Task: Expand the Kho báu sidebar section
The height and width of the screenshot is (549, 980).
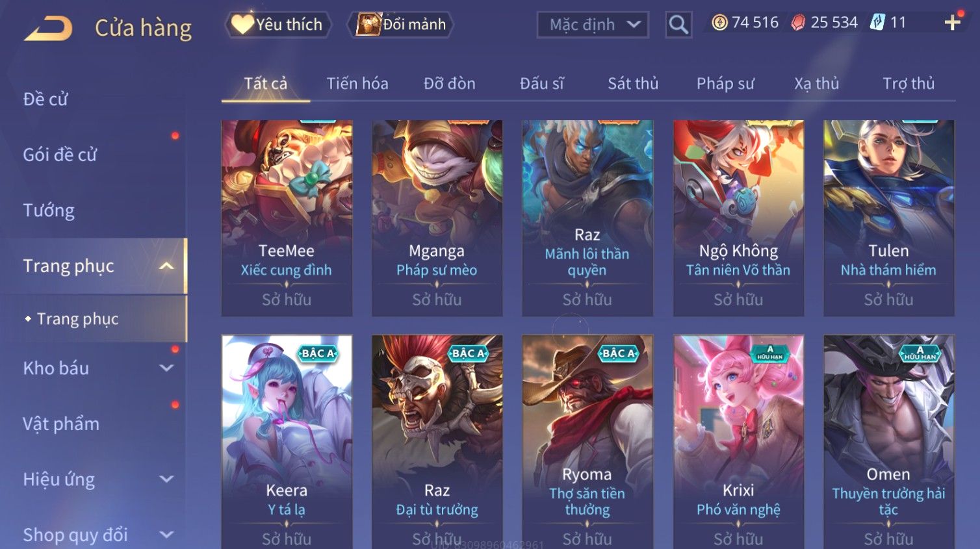Action: (x=166, y=368)
